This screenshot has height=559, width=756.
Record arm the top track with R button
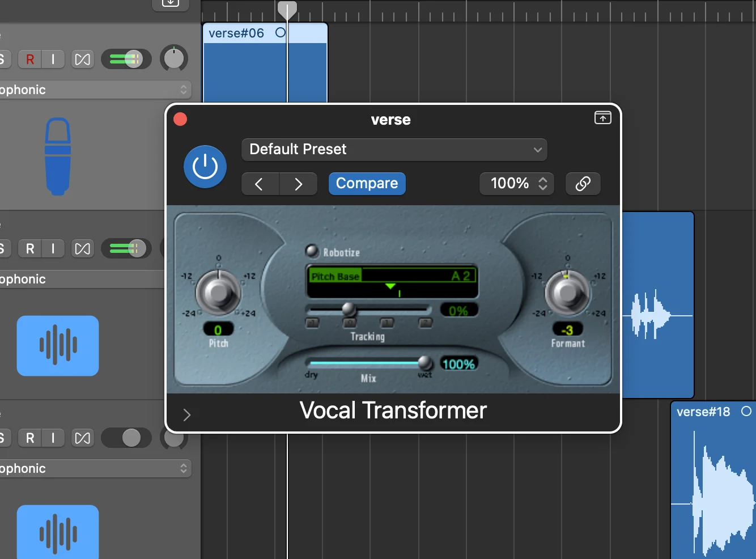click(29, 59)
